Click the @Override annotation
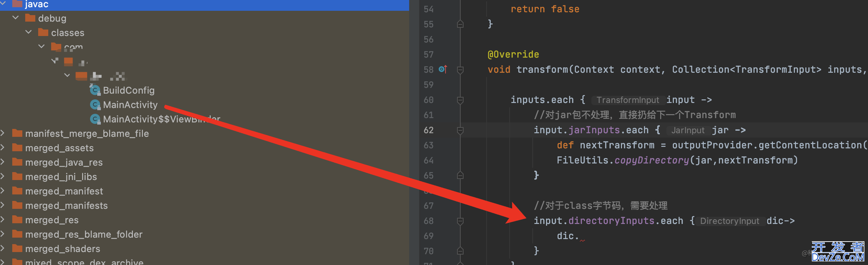This screenshot has width=868, height=265. point(513,54)
